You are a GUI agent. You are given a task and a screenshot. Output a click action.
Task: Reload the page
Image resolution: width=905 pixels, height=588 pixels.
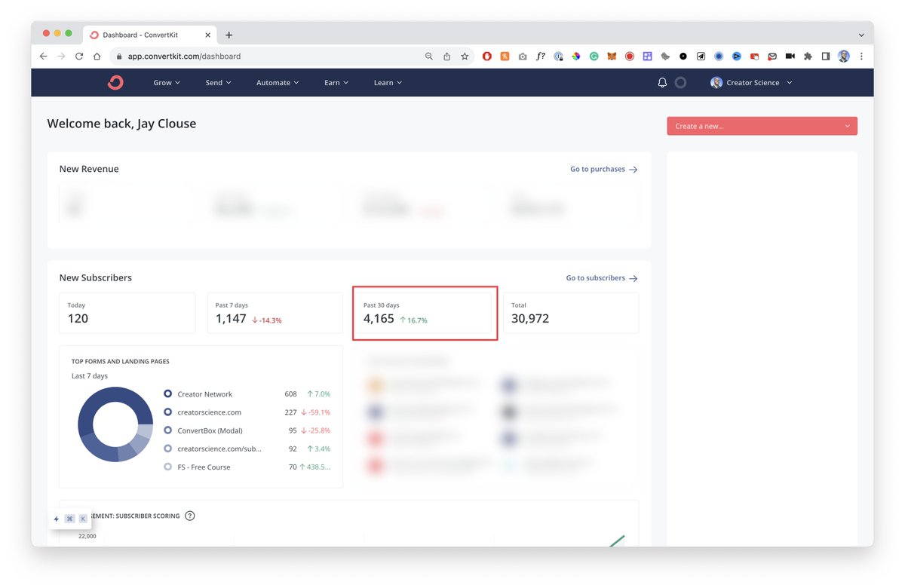tap(79, 57)
